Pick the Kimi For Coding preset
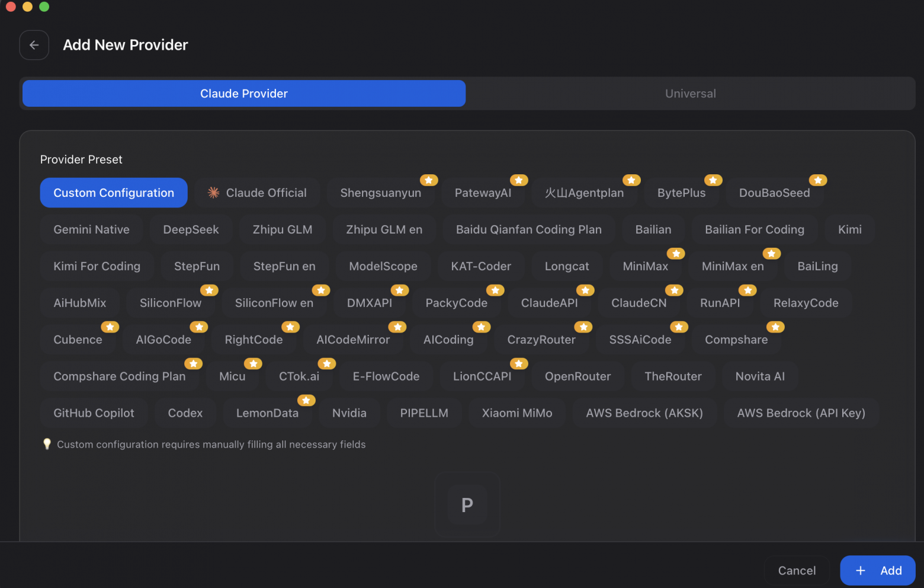 [97, 266]
